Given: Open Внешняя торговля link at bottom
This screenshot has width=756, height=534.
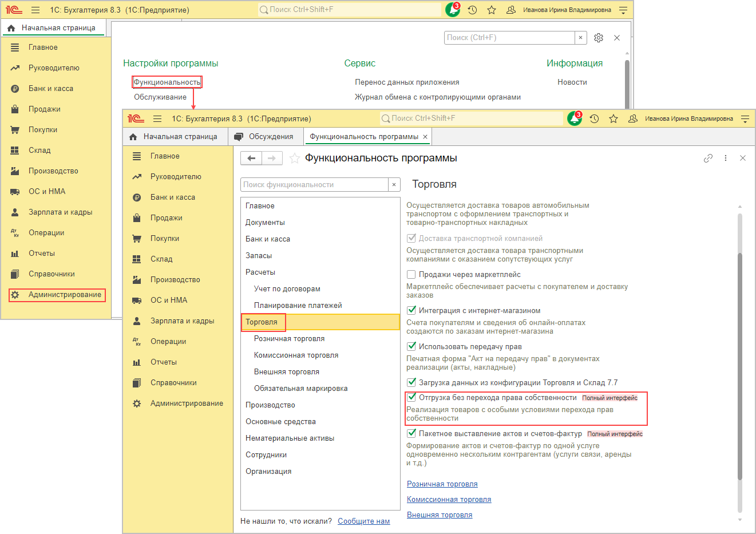Looking at the screenshot, I should (440, 515).
